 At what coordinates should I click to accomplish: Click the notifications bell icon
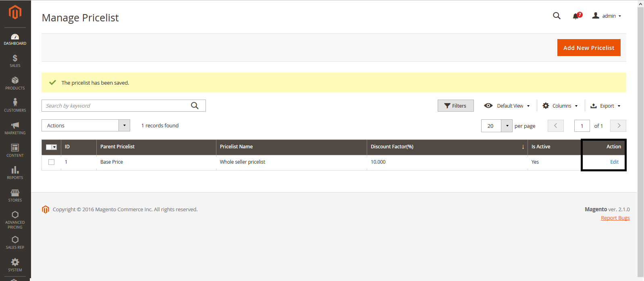pyautogui.click(x=576, y=16)
